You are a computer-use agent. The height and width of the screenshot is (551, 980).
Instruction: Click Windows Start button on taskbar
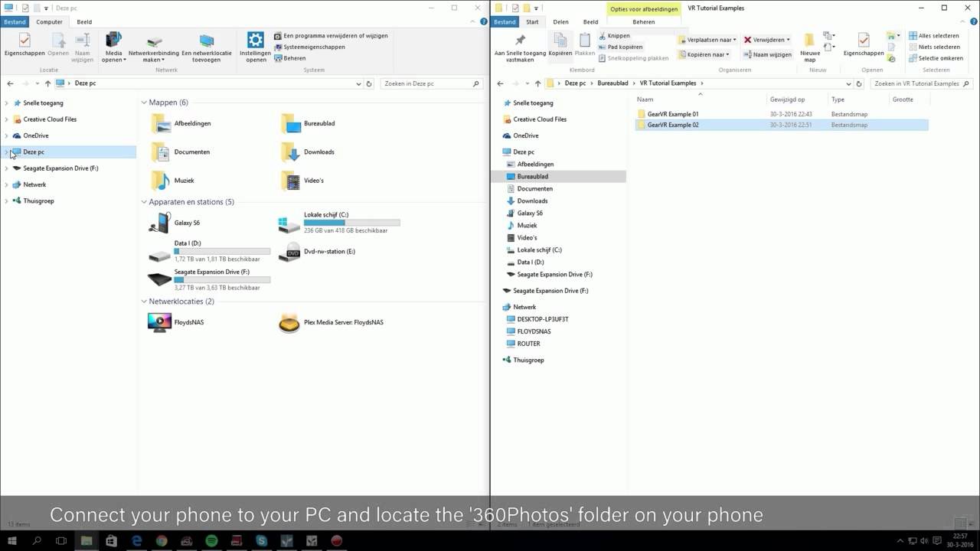[x=11, y=541]
